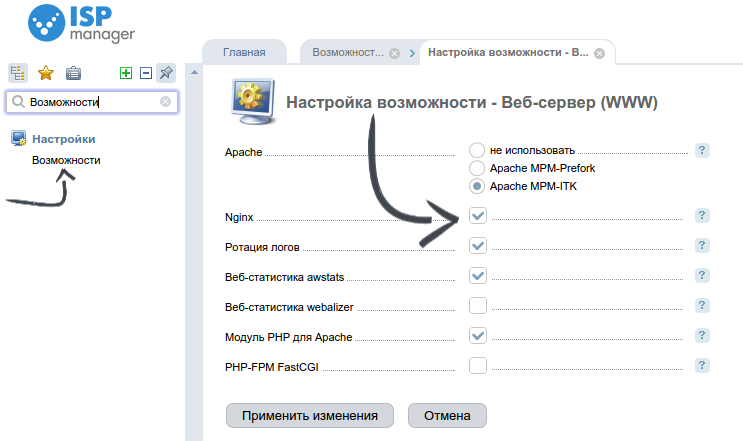This screenshot has width=743, height=441.
Task: Collapse all with the minus icon
Action: tap(146, 73)
